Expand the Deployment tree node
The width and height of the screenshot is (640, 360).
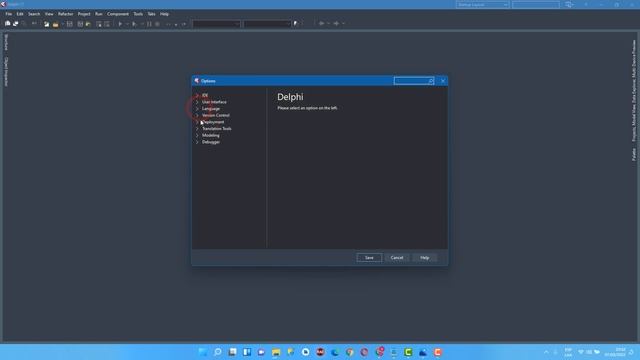click(197, 122)
